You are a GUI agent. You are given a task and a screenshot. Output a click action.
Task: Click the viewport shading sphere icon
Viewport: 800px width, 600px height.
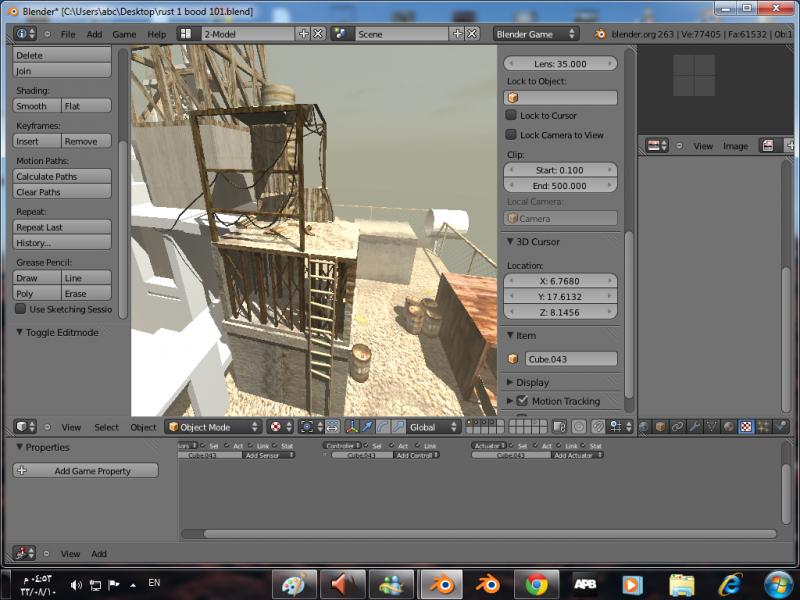coord(275,427)
